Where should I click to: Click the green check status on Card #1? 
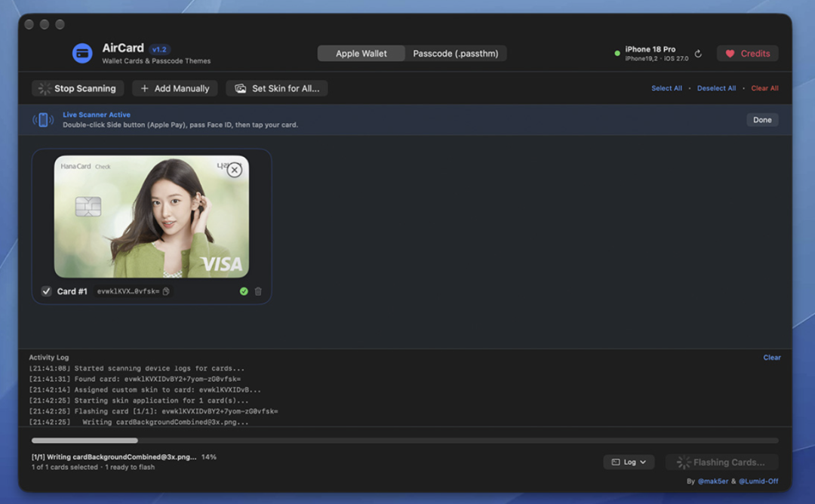coord(244,291)
